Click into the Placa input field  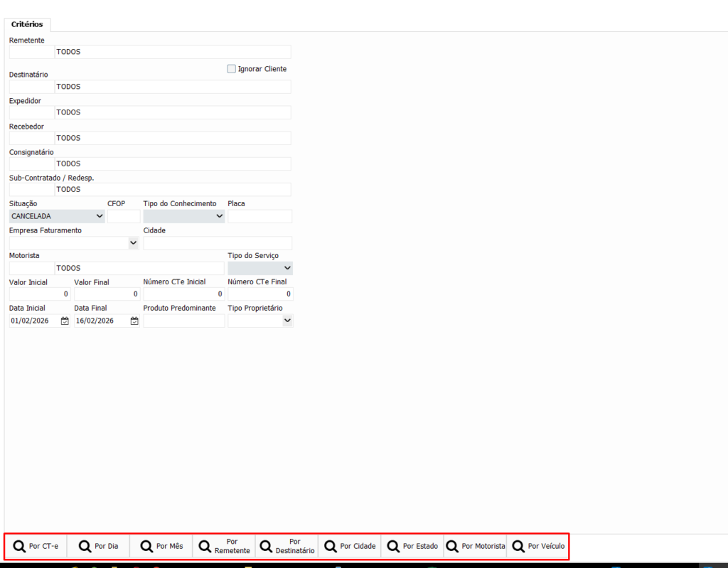click(259, 216)
